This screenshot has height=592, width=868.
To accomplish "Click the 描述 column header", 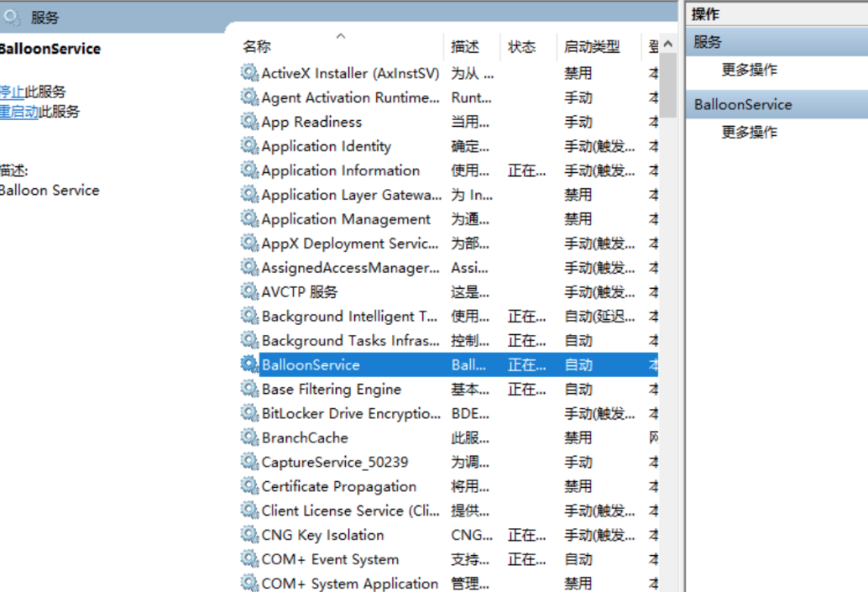I will click(465, 47).
